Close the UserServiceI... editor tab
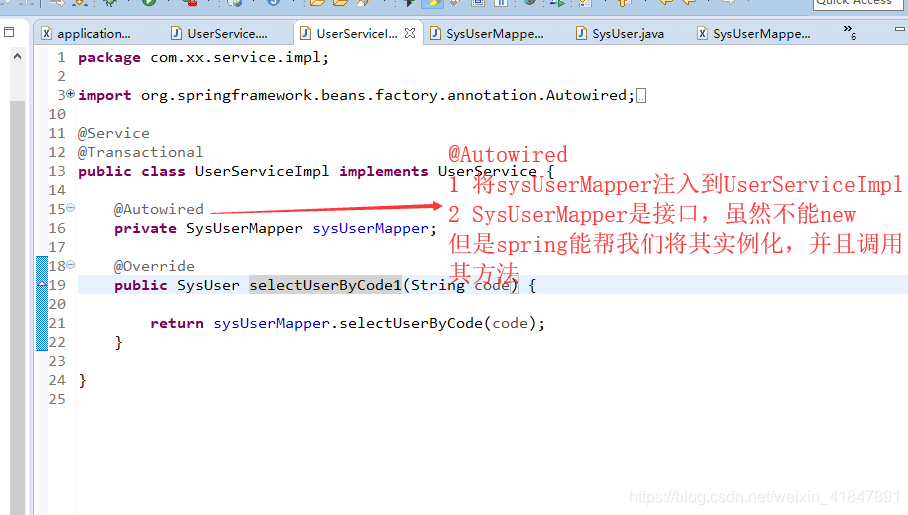Screen dimensions: 908x515 point(410,33)
